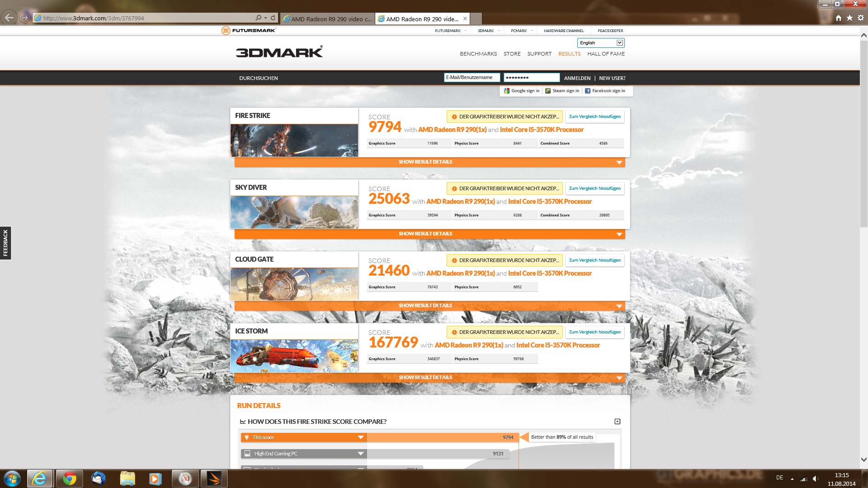868x488 pixels.
Task: Click the Steam sign in icon
Action: coord(548,91)
